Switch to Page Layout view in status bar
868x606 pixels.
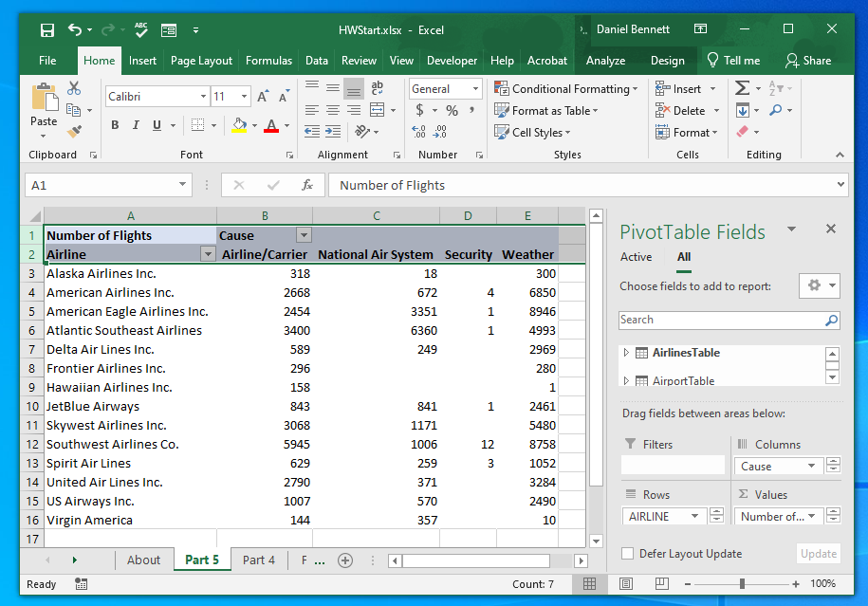click(626, 584)
